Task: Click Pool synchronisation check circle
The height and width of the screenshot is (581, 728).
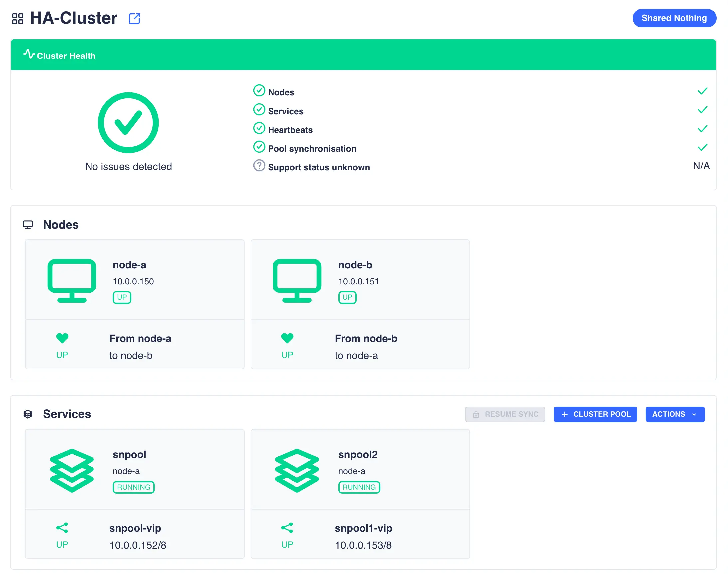Action: 259,147
